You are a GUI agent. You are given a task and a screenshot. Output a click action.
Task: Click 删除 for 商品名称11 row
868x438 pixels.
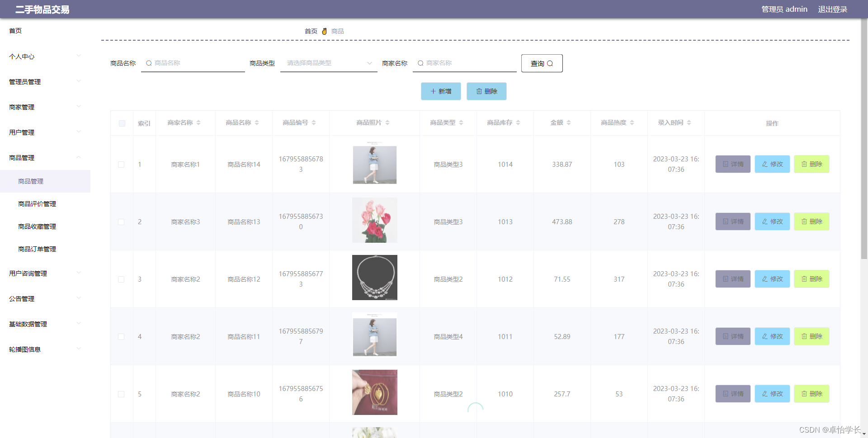[x=811, y=336]
